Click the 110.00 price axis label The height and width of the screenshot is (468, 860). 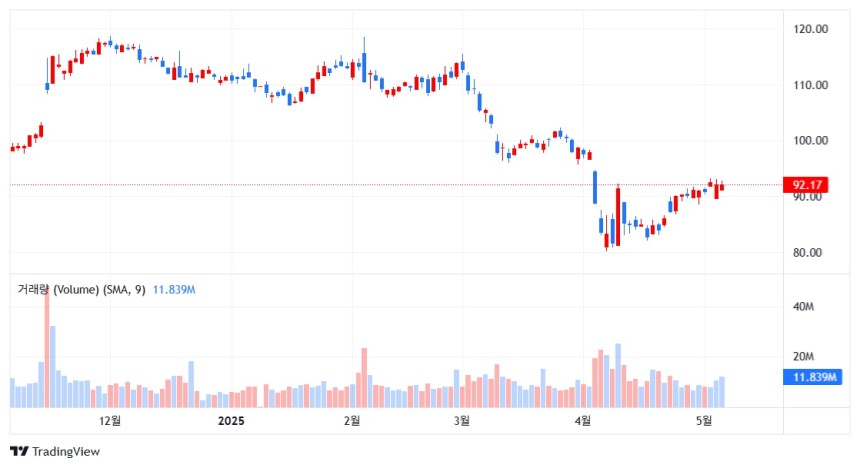pos(810,85)
